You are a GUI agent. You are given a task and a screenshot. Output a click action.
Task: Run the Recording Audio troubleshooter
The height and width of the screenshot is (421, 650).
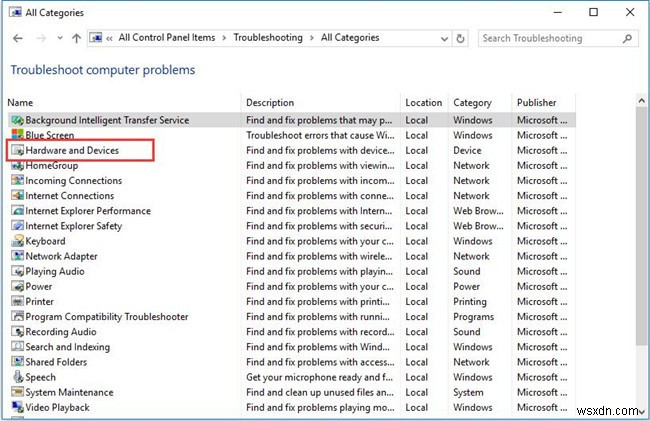tap(61, 332)
